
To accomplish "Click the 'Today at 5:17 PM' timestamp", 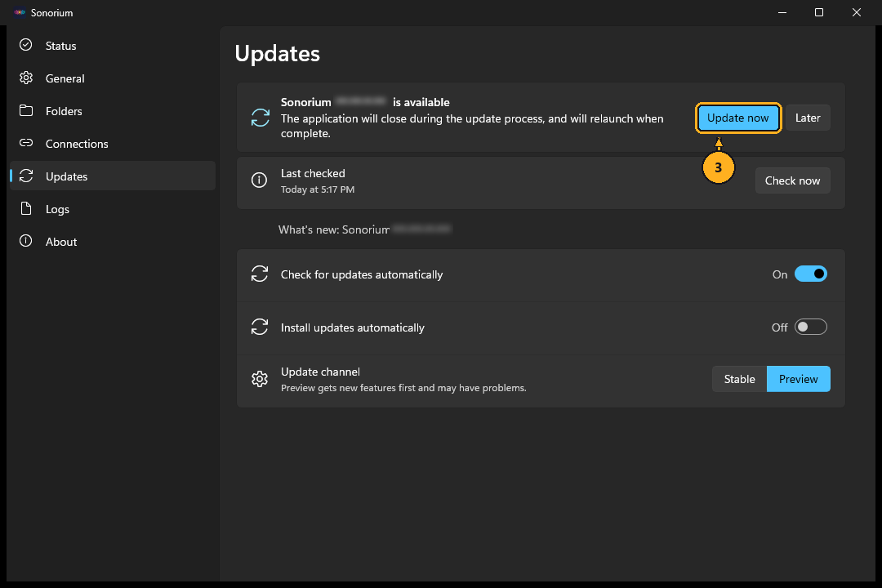I will pyautogui.click(x=317, y=189).
